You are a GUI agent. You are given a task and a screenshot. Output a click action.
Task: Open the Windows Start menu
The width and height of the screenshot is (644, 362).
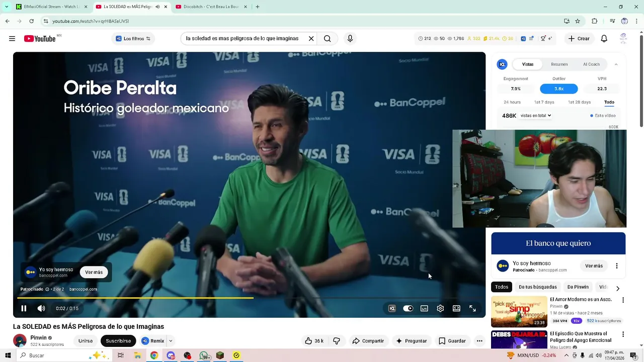pos(8,355)
